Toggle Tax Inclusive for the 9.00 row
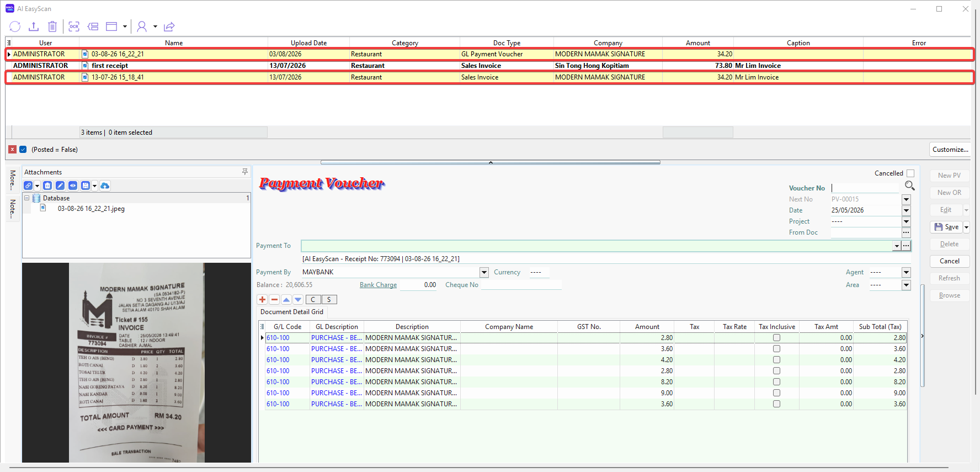The width and height of the screenshot is (980, 472). pos(776,393)
